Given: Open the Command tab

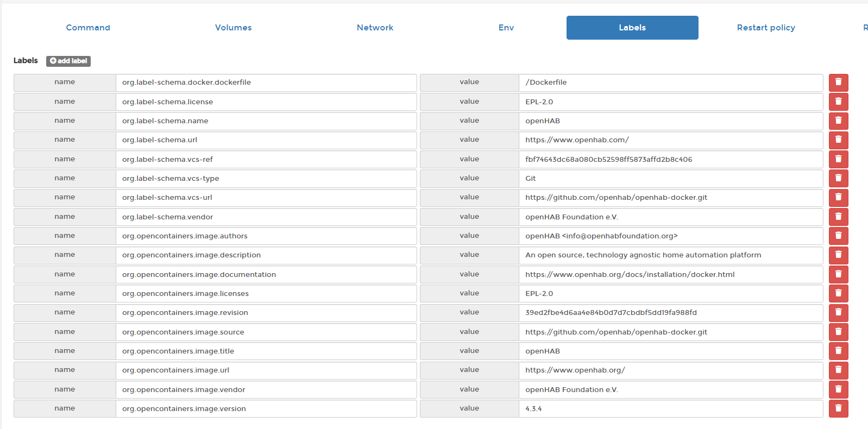Looking at the screenshot, I should tap(88, 28).
